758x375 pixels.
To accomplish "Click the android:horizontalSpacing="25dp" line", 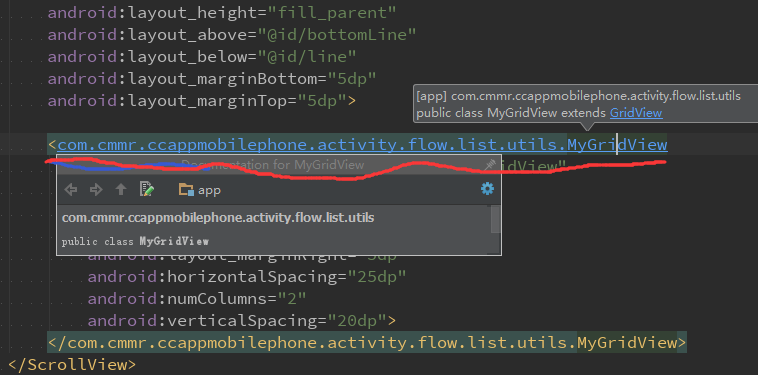I will tap(247, 277).
